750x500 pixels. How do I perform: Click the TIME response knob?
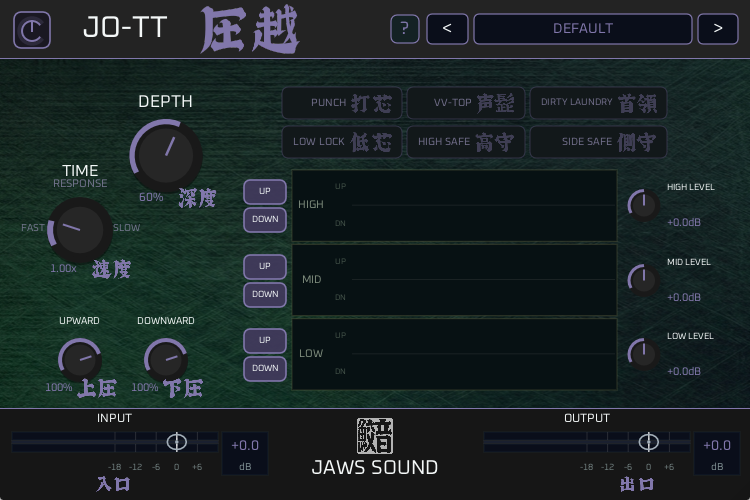80,231
